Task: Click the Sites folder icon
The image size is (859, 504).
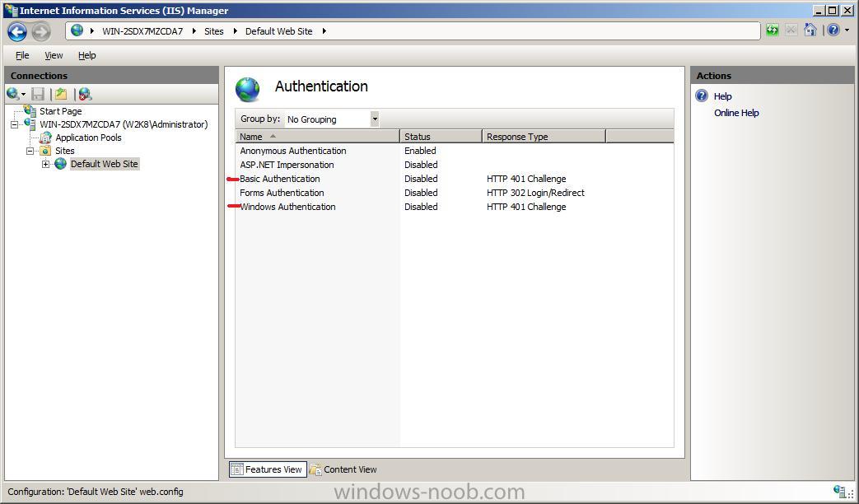Action: pos(45,151)
